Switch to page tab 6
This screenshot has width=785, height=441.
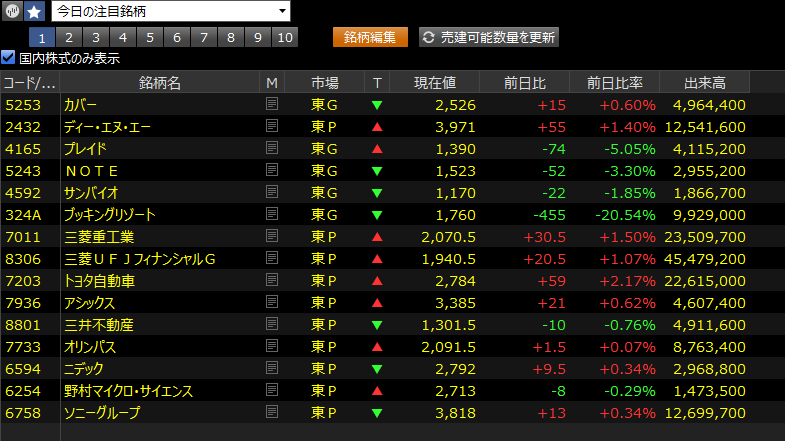pyautogui.click(x=177, y=38)
